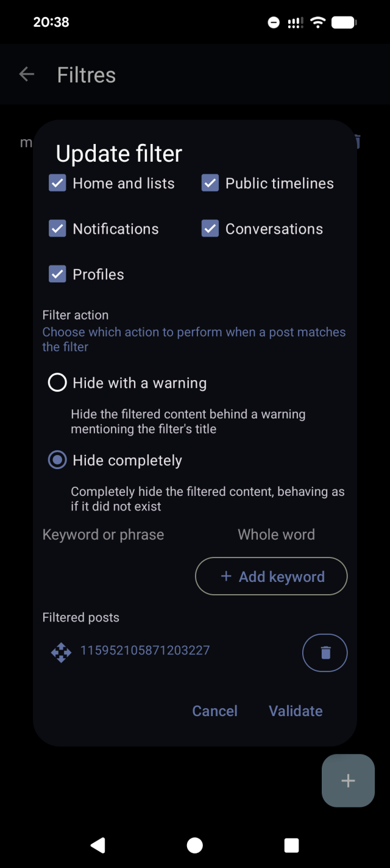Tap the Android home button
Image resolution: width=390 pixels, height=868 pixels.
coord(194,845)
